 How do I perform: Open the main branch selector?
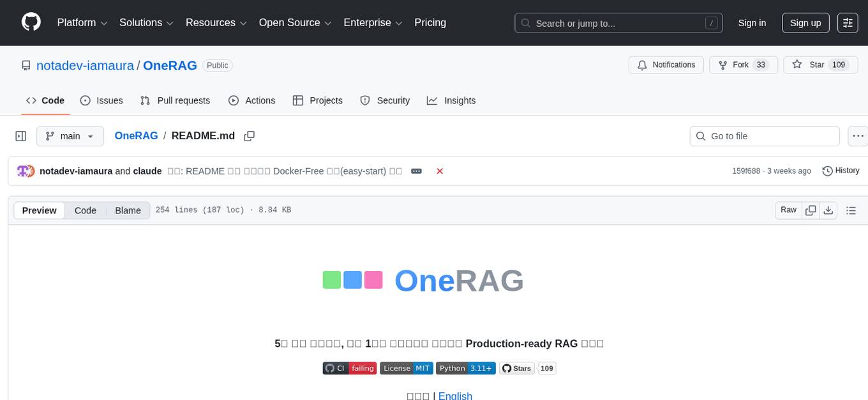pyautogui.click(x=70, y=135)
